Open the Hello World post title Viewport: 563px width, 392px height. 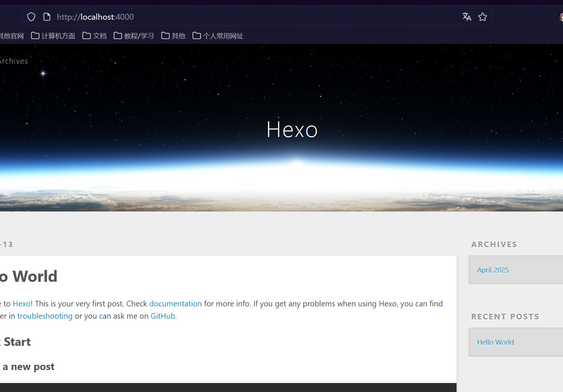(x=29, y=276)
